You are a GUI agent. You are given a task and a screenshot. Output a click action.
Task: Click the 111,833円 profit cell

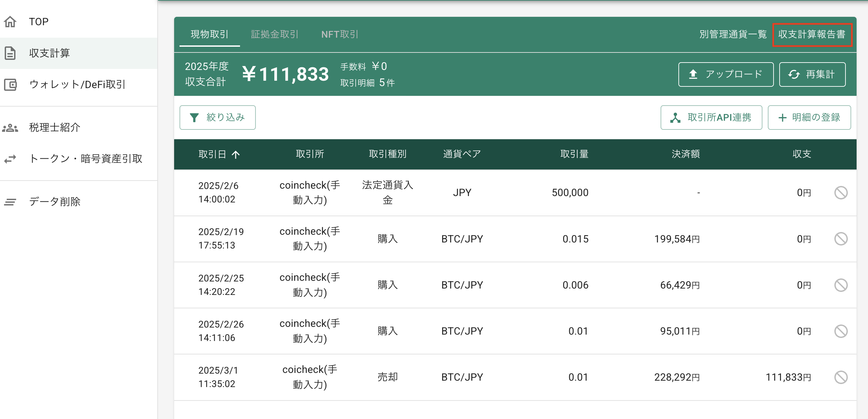788,377
